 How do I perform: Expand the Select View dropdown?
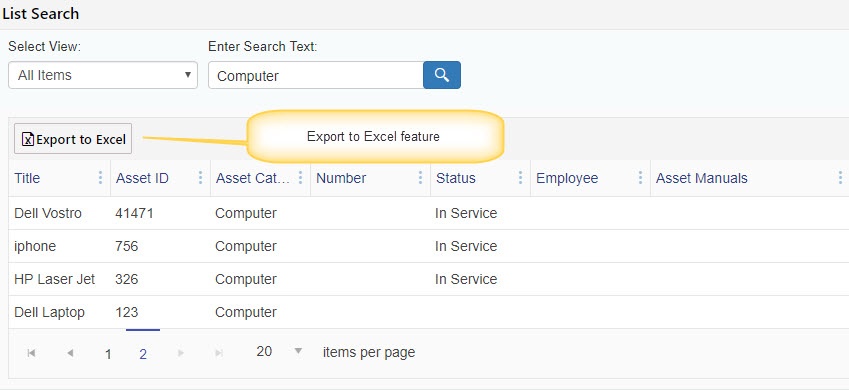103,75
